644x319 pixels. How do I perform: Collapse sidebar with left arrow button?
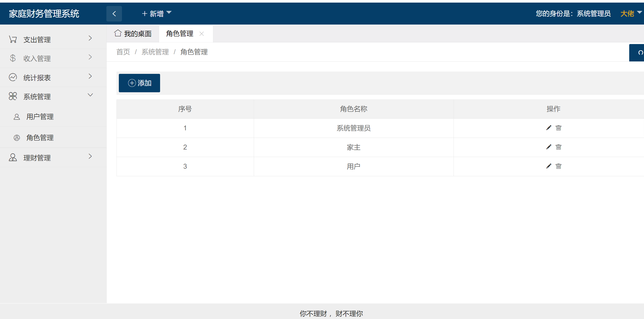(x=114, y=14)
